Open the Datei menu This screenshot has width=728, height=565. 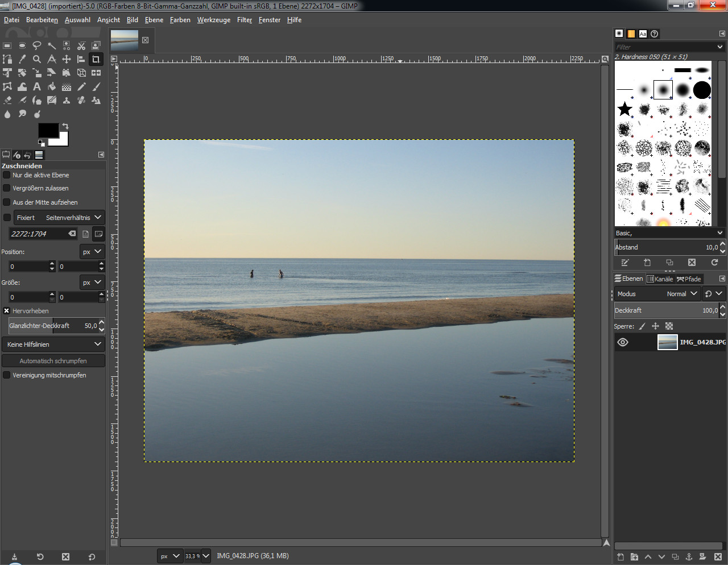(x=11, y=20)
